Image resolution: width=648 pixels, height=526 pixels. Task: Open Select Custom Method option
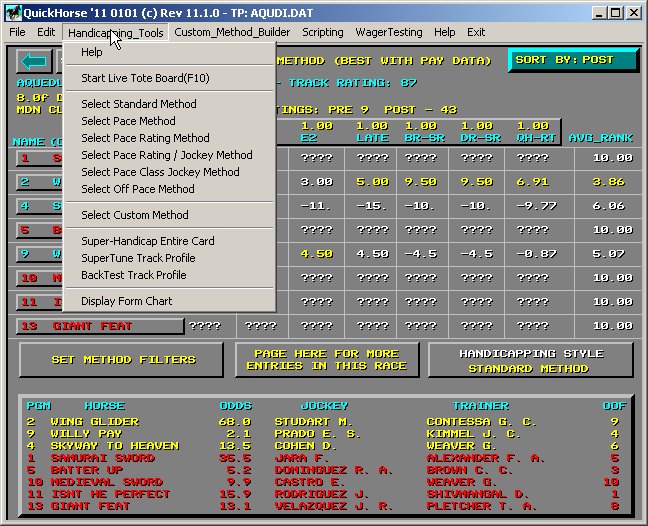pos(134,215)
